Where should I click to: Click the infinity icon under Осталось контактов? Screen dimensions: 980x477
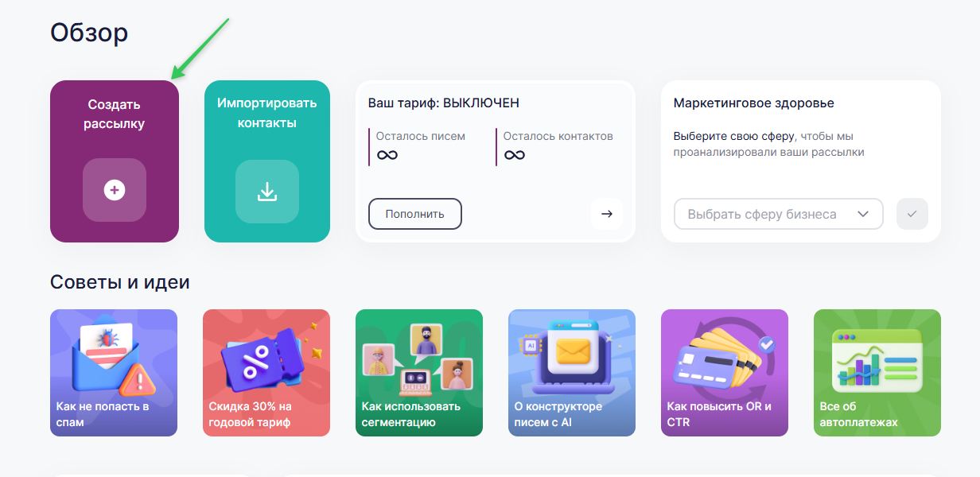515,155
